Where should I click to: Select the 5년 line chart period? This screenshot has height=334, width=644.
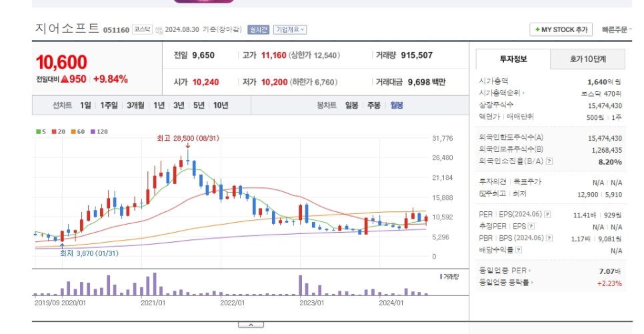tap(199, 105)
